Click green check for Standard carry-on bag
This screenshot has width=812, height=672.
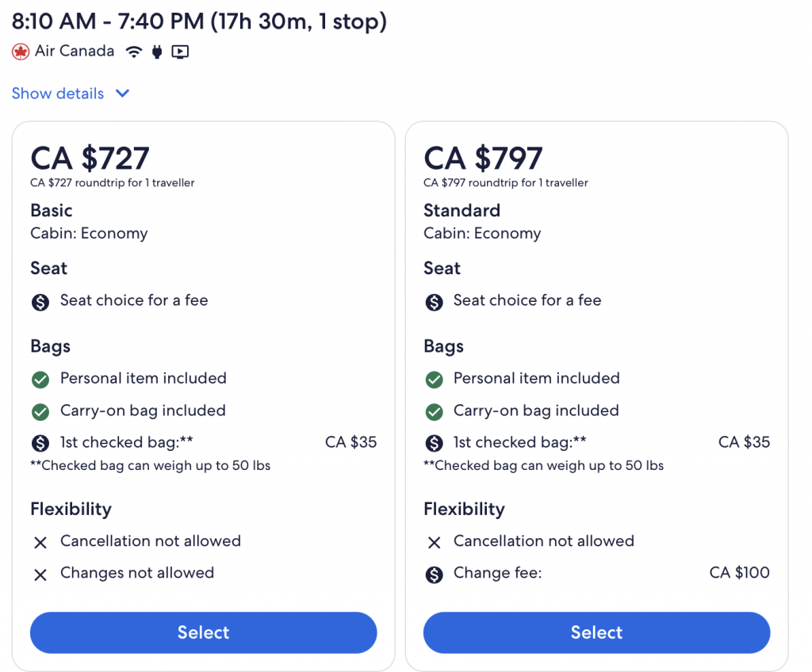[434, 412]
